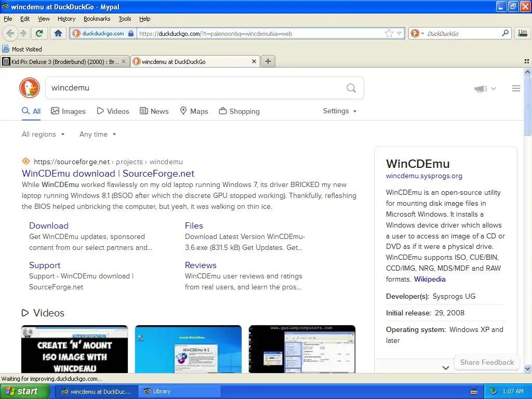
Task: Click the 11m toolbar indicator icon
Action: [x=522, y=33]
